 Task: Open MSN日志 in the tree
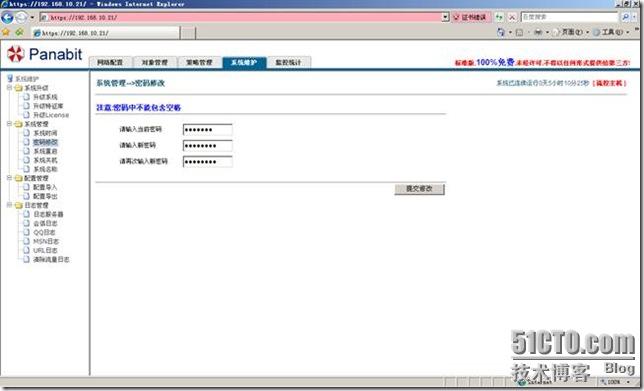(x=46, y=242)
